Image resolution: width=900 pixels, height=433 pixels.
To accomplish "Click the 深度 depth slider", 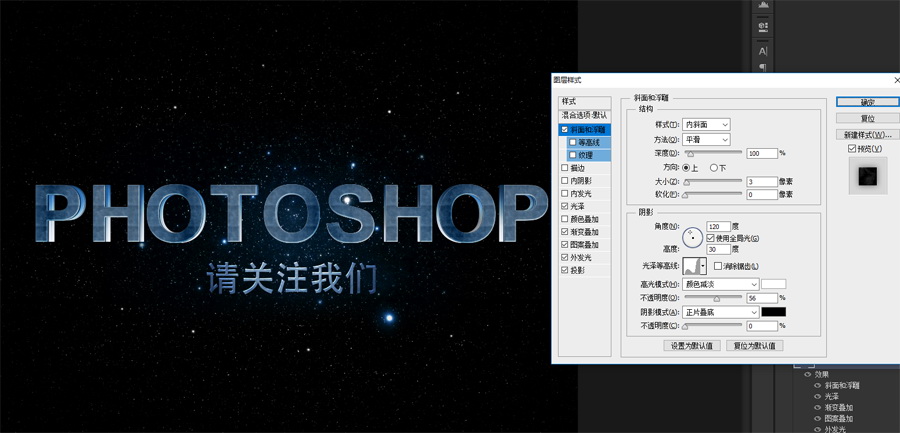I will click(712, 153).
